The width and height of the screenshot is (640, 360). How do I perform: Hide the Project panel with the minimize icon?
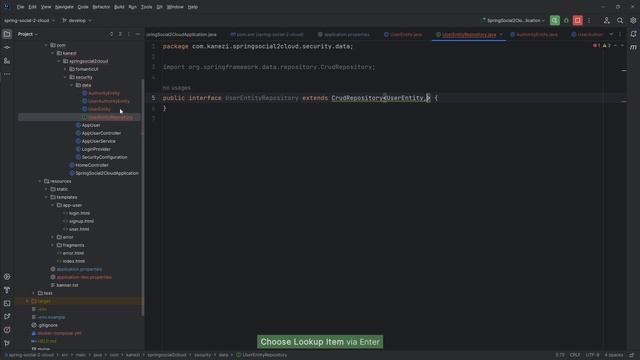coord(138,34)
